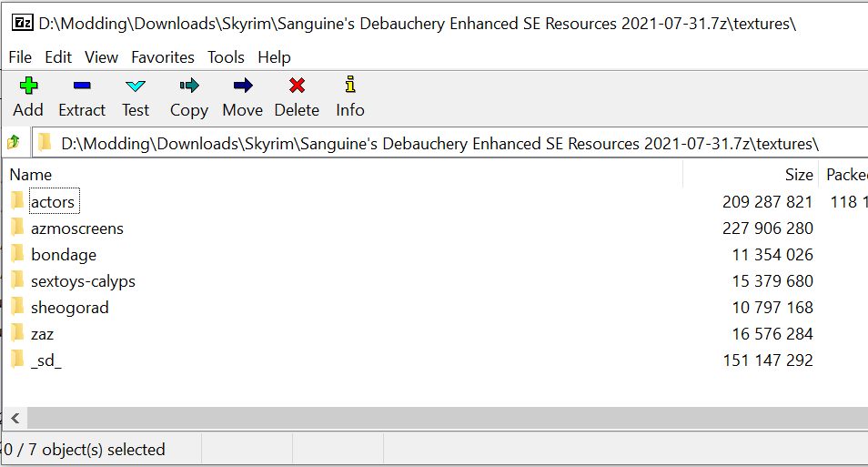Click size value 209 287 821
Screen dimensions: 868x467
coord(767,202)
